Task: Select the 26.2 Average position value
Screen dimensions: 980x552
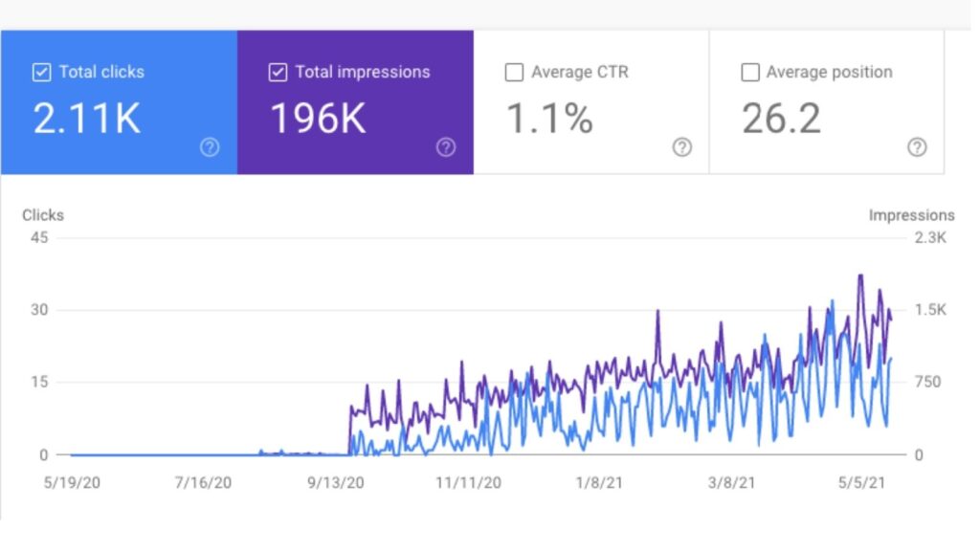Action: (781, 119)
